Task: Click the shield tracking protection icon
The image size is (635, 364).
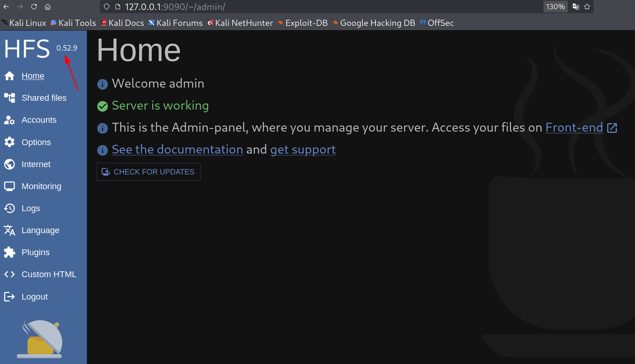Action: point(107,7)
